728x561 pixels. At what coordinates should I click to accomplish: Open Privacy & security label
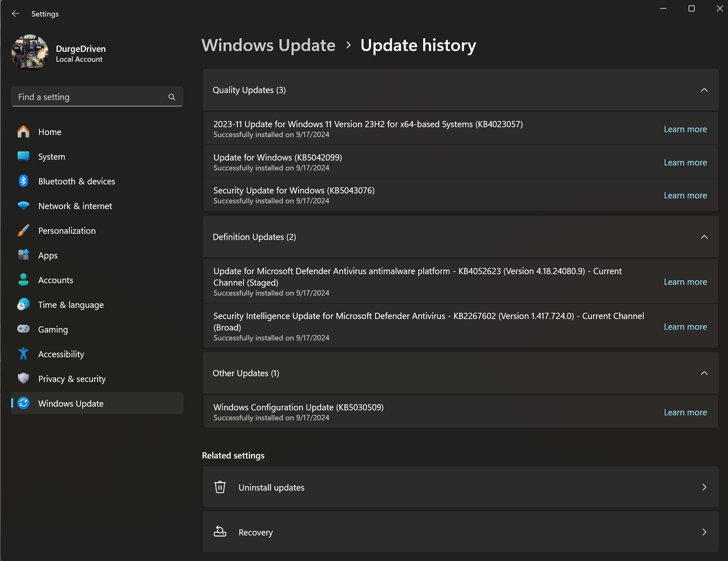pyautogui.click(x=72, y=379)
